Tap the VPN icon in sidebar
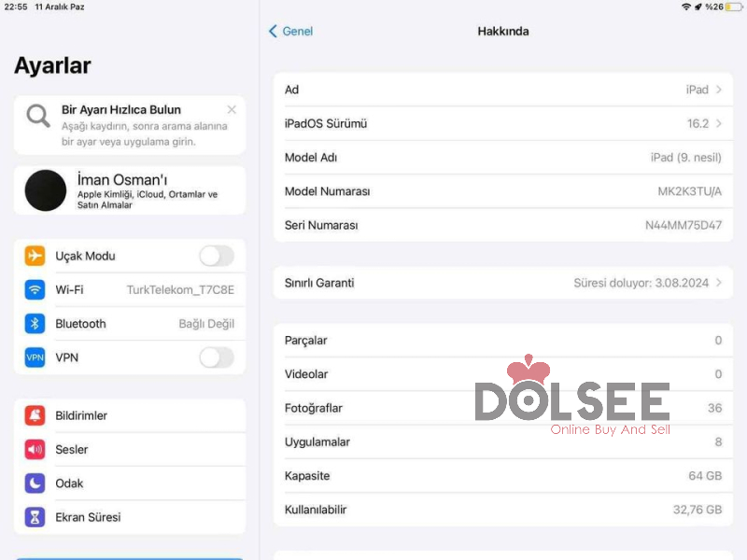747x560 pixels. click(35, 357)
